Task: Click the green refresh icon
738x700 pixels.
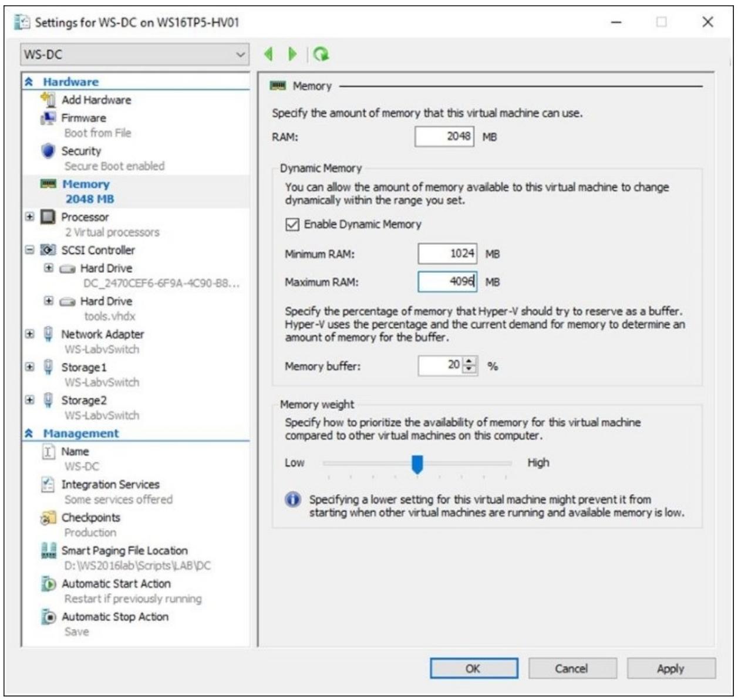Action: (321, 54)
